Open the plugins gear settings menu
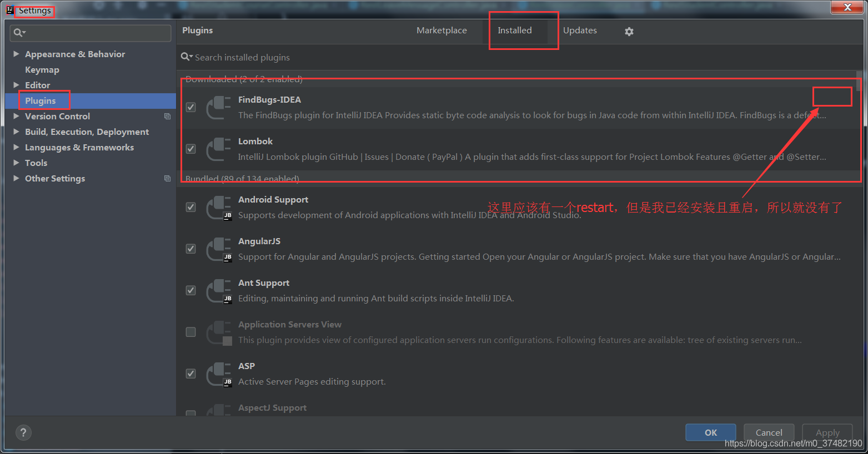Screen dimensions: 868x454 [629, 32]
